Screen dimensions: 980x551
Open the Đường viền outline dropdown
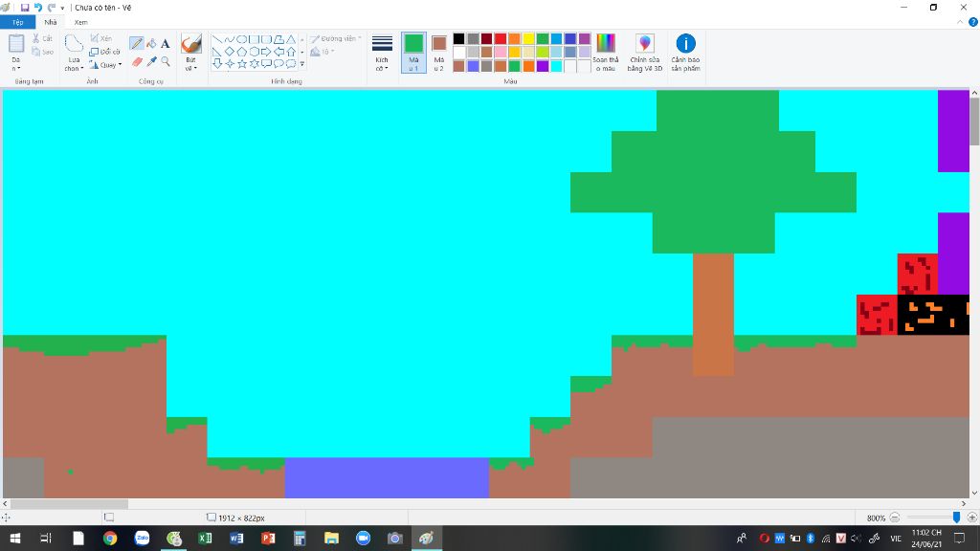click(336, 38)
